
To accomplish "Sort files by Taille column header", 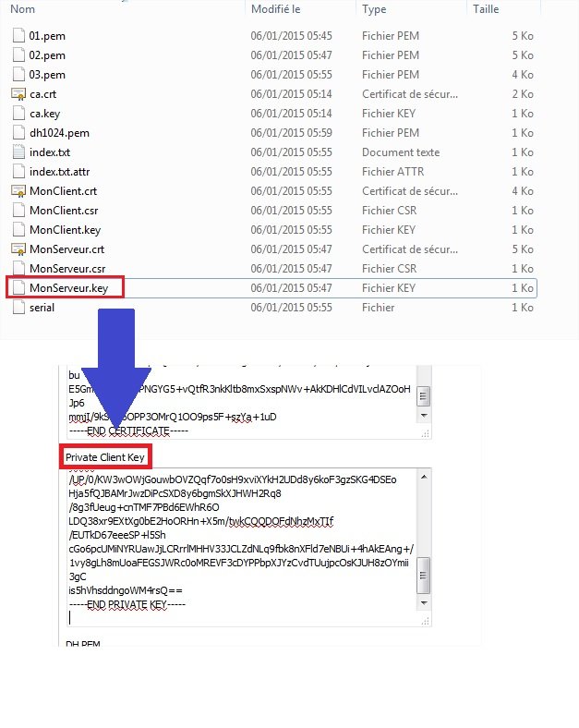I will point(486,8).
